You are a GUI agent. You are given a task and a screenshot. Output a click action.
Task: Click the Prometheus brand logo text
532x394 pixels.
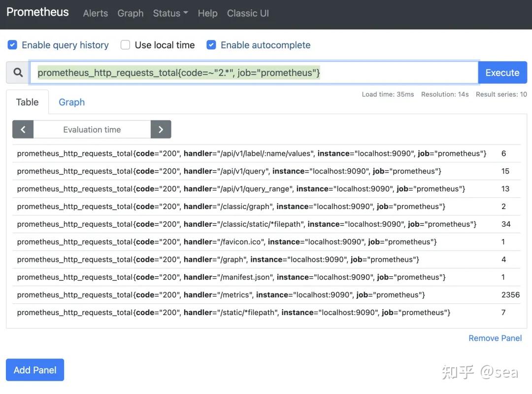(37, 12)
